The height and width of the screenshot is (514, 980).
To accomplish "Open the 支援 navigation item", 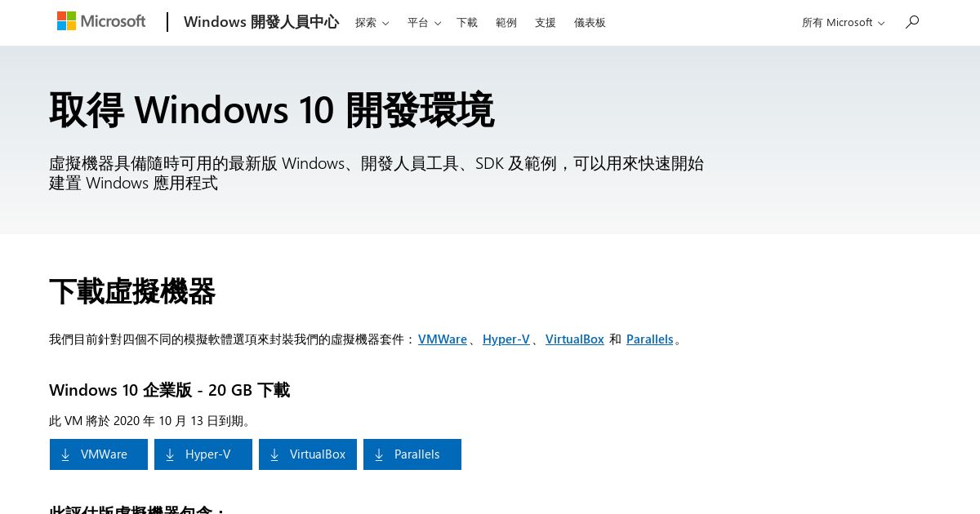I will point(546,23).
